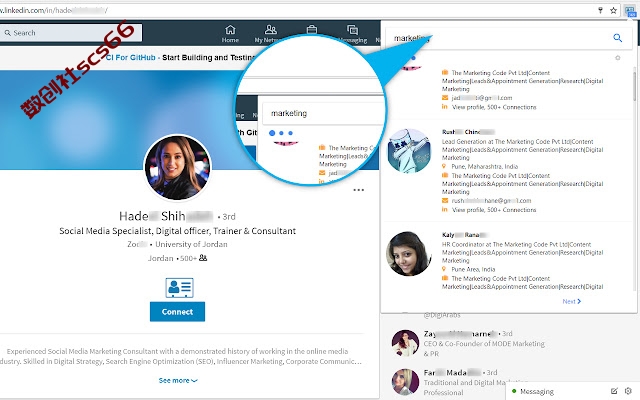The height and width of the screenshot is (400, 640).
Task: Open View profile link under the second result's email
Action: pyautogui.click(x=494, y=210)
